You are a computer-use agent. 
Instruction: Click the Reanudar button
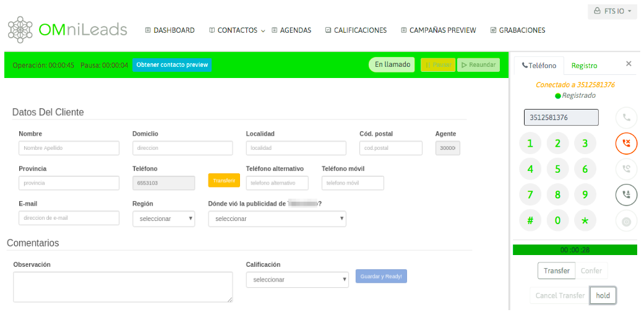(x=478, y=65)
